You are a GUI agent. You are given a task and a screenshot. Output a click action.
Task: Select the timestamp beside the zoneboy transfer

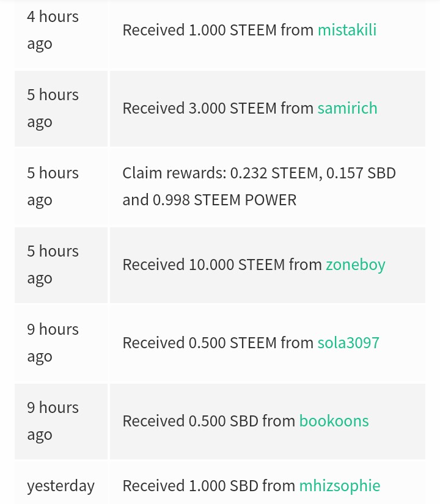click(x=53, y=265)
